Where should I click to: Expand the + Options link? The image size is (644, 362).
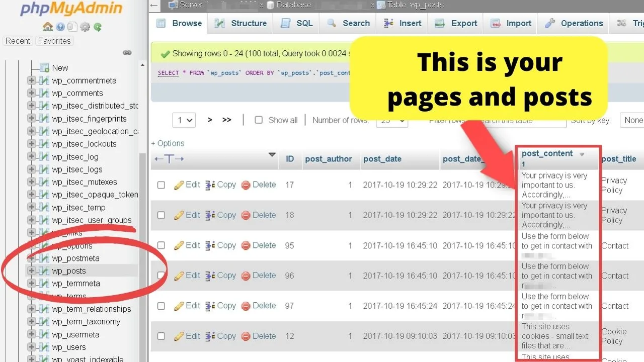tap(168, 143)
